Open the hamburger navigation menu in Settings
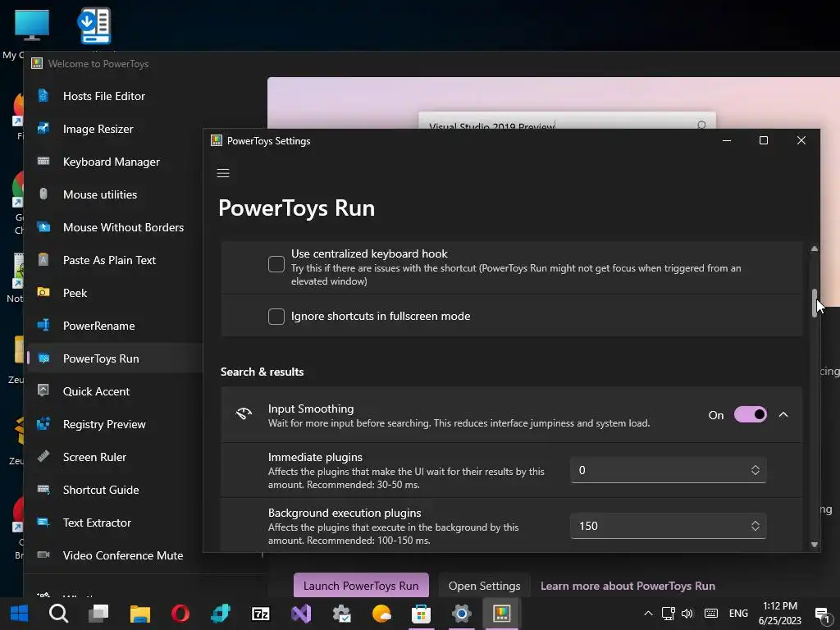Image resolution: width=840 pixels, height=630 pixels. (x=223, y=173)
